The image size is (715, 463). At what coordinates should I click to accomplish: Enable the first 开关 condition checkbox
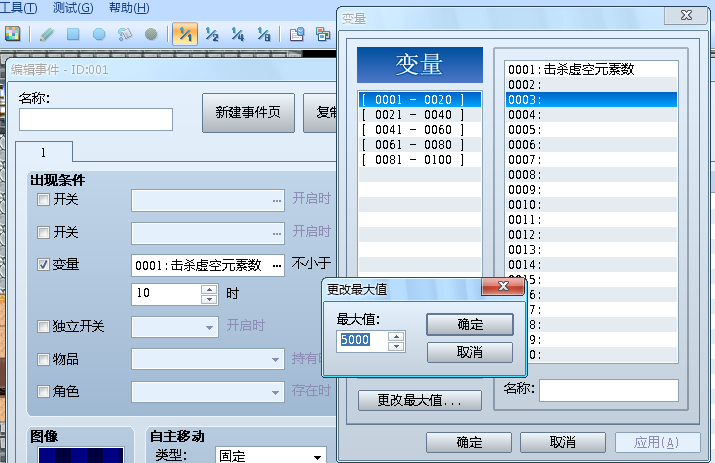(x=43, y=199)
